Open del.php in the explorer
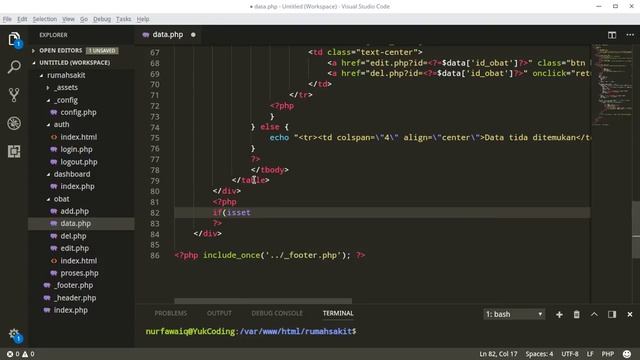The width and height of the screenshot is (640, 360). (73, 236)
